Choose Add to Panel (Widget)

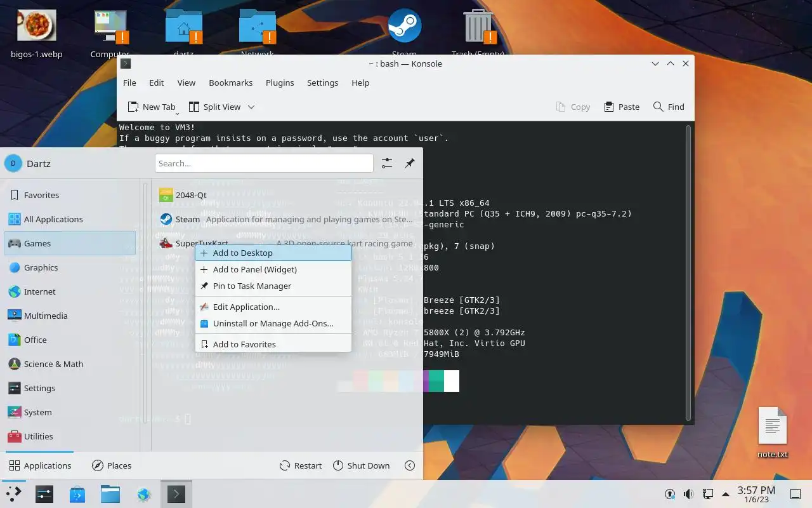(x=273, y=269)
